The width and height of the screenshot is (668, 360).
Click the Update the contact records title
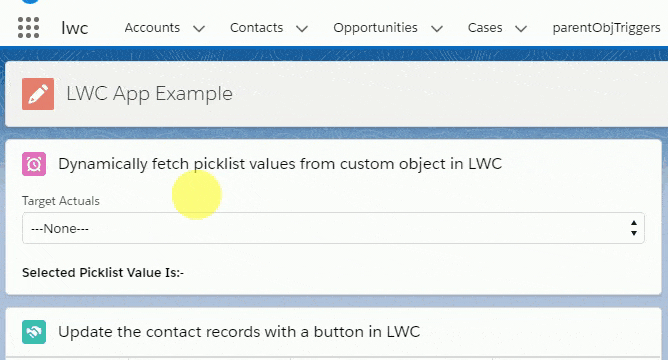click(x=239, y=332)
